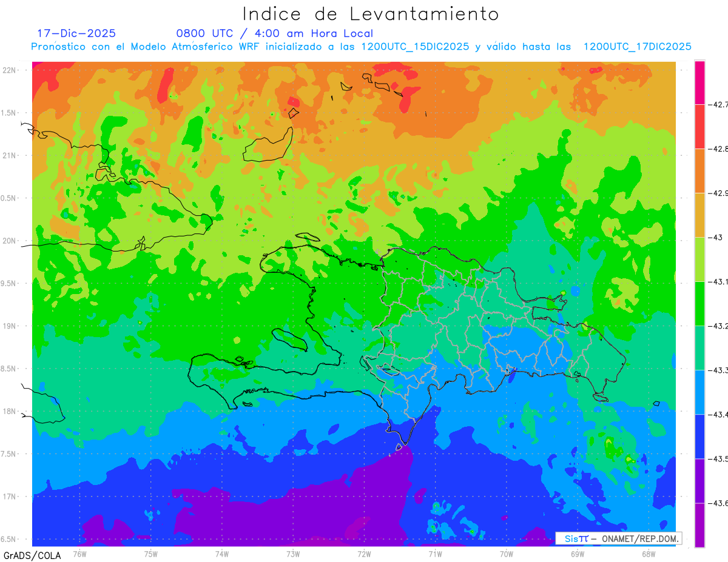728x562 pixels.
Task: Click the "18N" latitude label
Action: [x=10, y=412]
